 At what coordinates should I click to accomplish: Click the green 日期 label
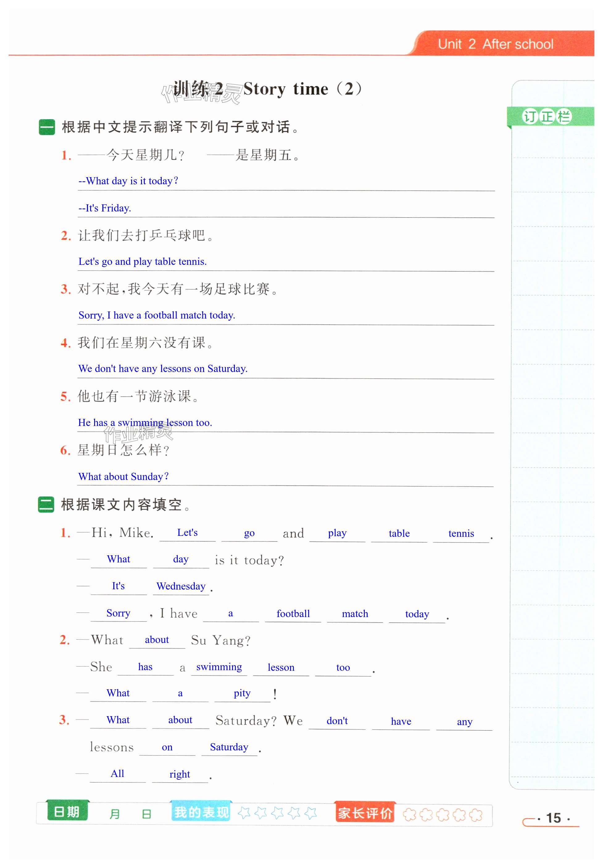(x=67, y=811)
